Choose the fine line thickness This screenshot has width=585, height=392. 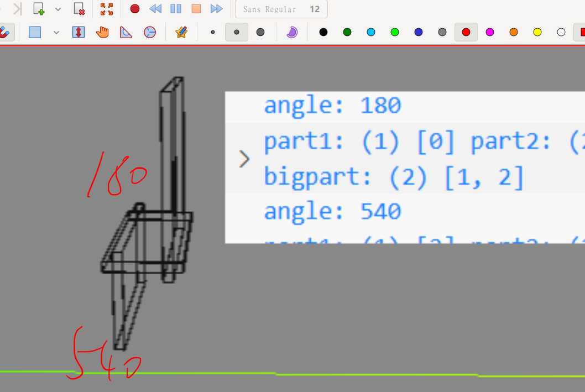coord(213,33)
